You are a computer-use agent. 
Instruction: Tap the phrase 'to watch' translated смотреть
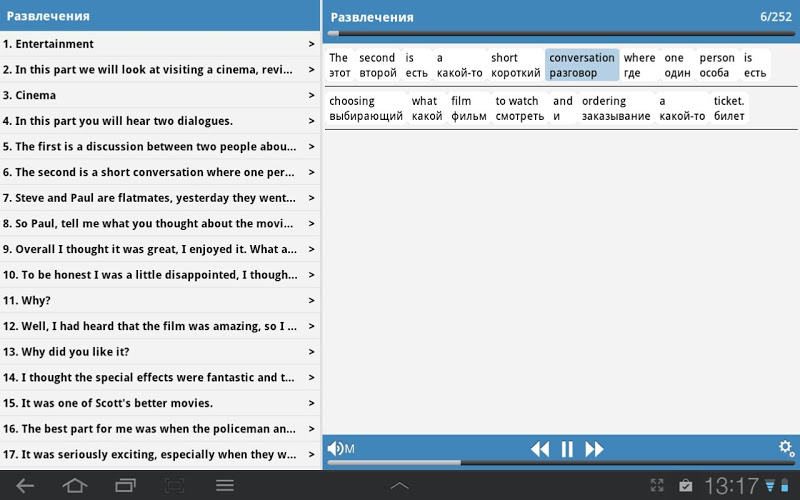(x=519, y=108)
